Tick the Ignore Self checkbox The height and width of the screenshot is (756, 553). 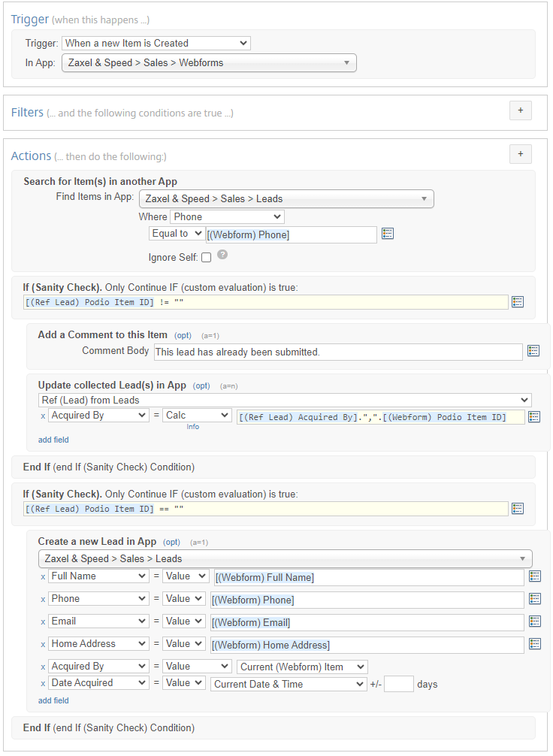[x=207, y=258]
